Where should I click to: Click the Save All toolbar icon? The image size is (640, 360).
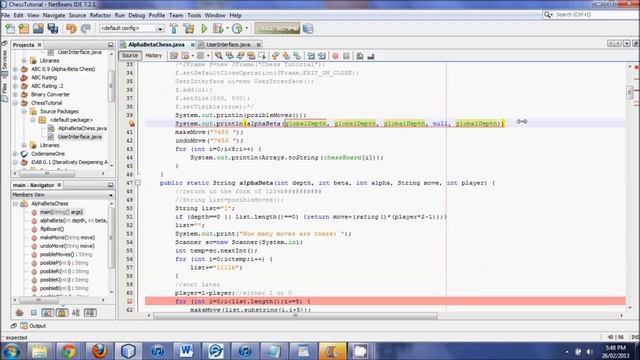53,29
